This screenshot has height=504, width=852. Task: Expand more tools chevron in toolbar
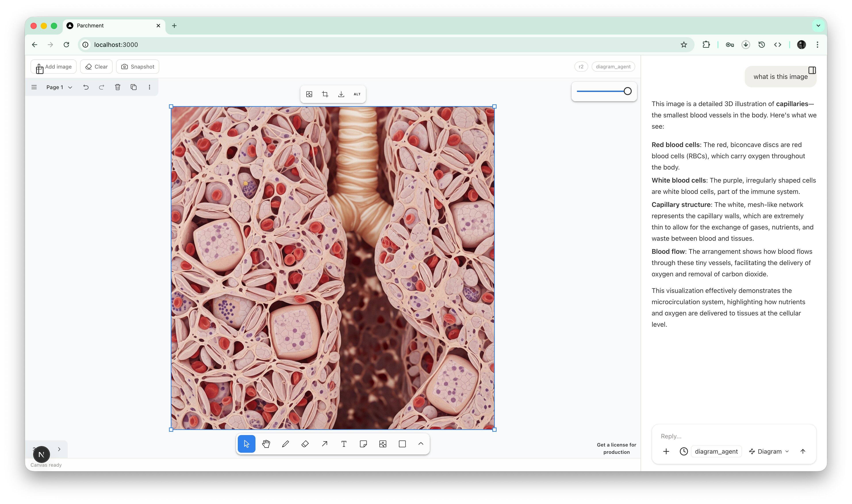(x=420, y=444)
